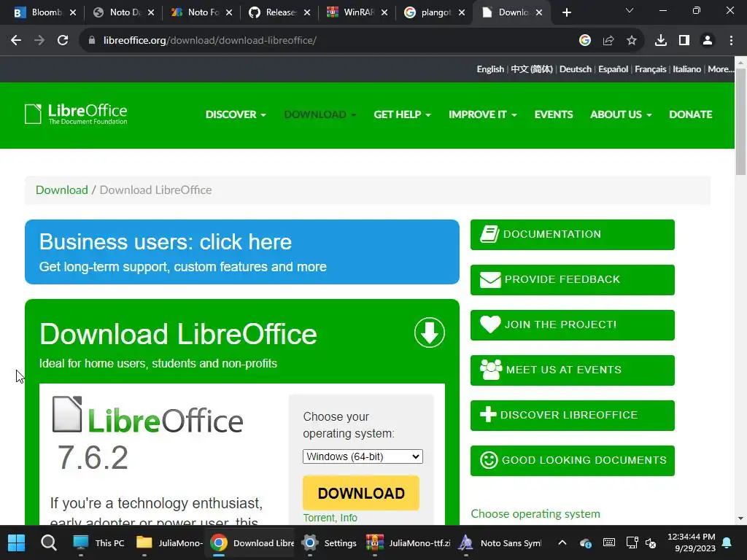The image size is (747, 560).
Task: Expand the GET HELP menu
Action: click(402, 114)
